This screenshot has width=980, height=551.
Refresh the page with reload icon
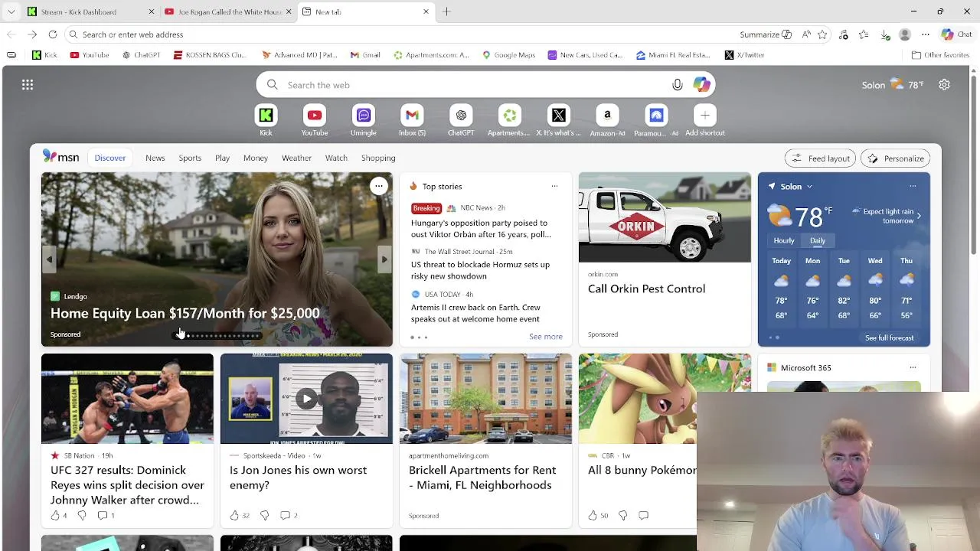[53, 34]
